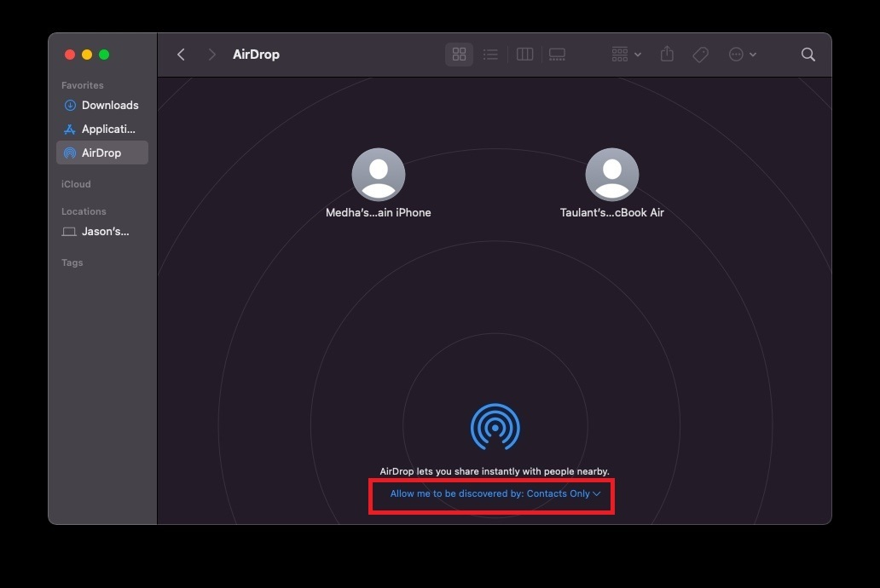880x588 pixels.
Task: Click the Taulant's...cBook Air label
Action: click(x=611, y=213)
